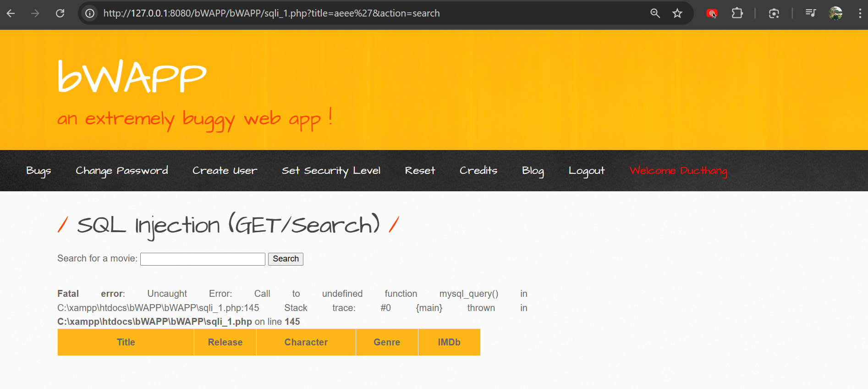Go to Change Password page

[x=121, y=171]
